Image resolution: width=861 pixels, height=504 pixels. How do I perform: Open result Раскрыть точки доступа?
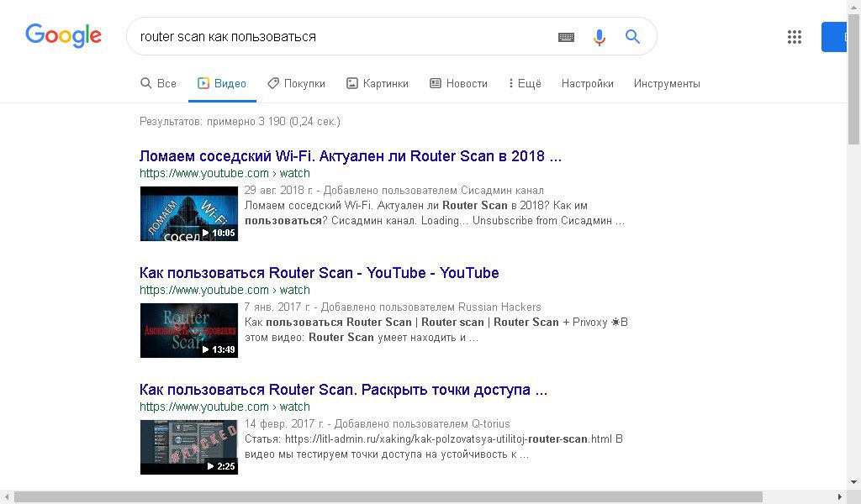(x=343, y=390)
